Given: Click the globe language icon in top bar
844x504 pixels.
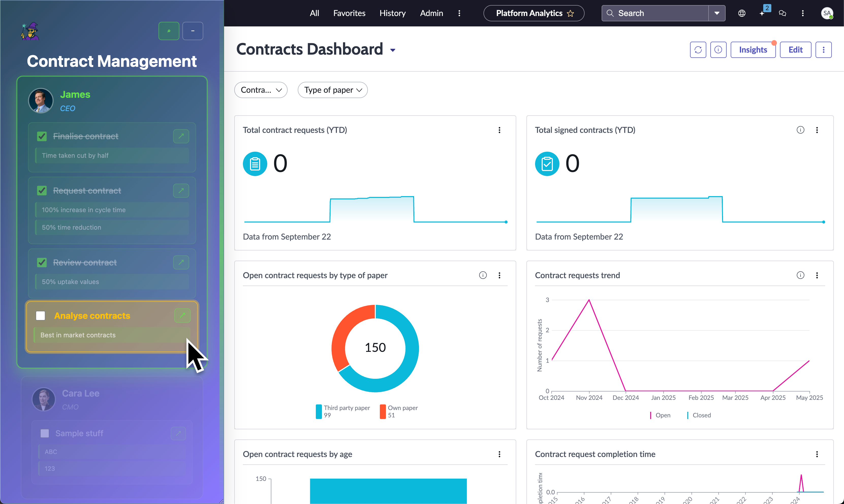Looking at the screenshot, I should [742, 13].
